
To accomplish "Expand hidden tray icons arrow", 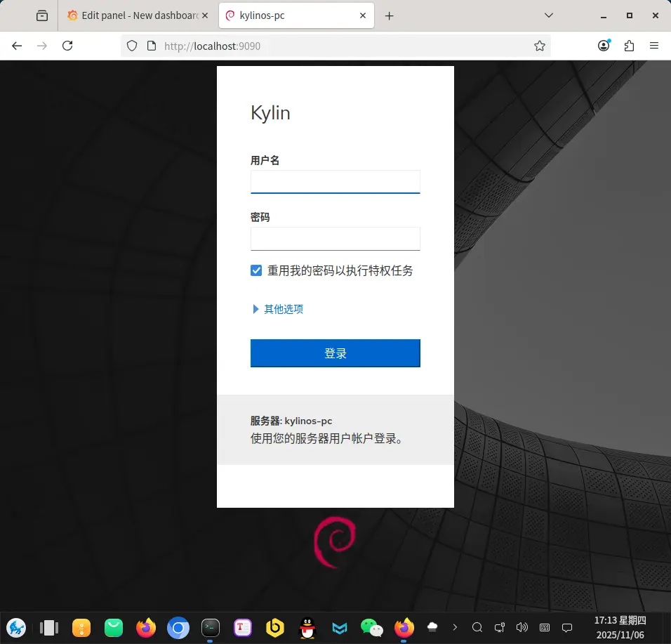I will click(x=455, y=627).
